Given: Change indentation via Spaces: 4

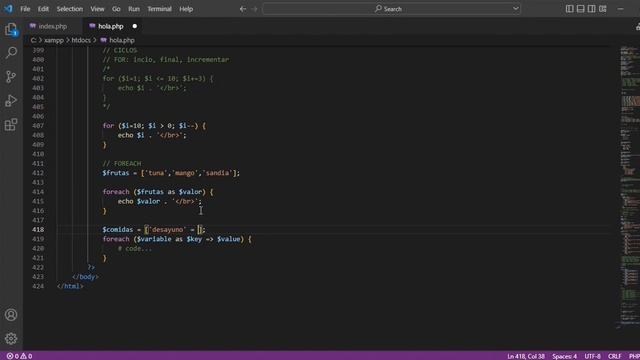Looking at the screenshot, I should click(x=564, y=356).
